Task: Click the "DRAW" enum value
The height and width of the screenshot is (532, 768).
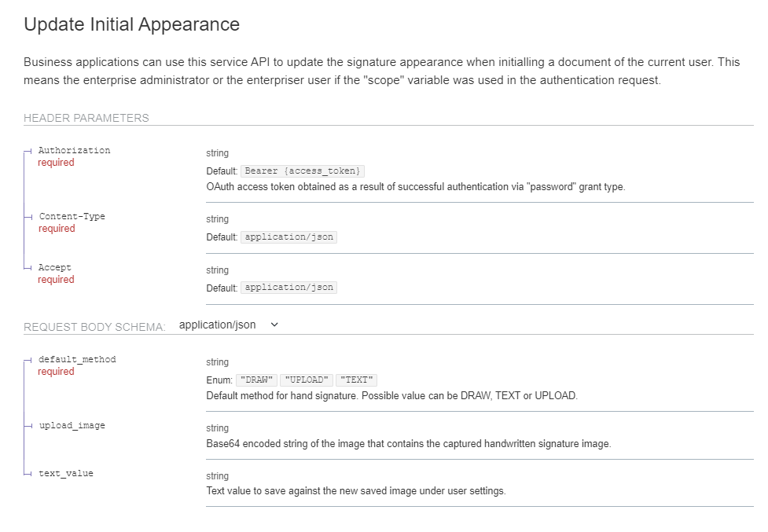Action: click(257, 380)
